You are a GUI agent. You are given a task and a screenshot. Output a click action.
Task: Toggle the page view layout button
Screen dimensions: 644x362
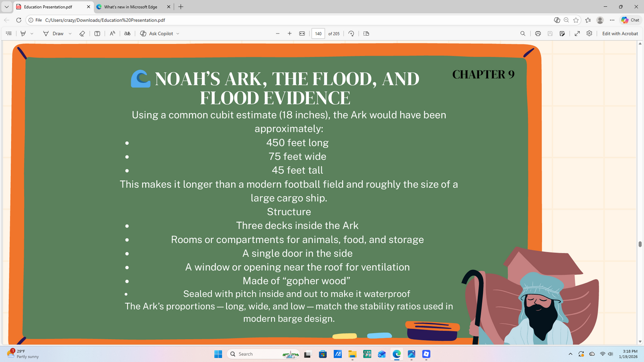click(366, 33)
